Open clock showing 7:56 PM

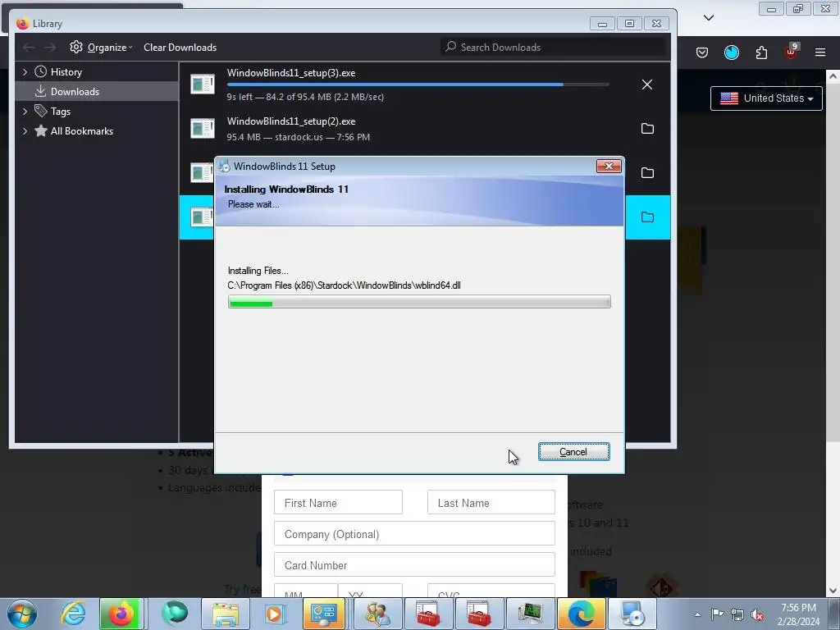[x=798, y=614]
